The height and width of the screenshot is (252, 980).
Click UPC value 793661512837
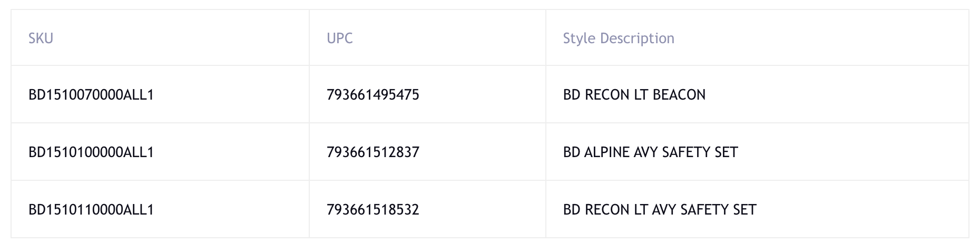coord(373,152)
